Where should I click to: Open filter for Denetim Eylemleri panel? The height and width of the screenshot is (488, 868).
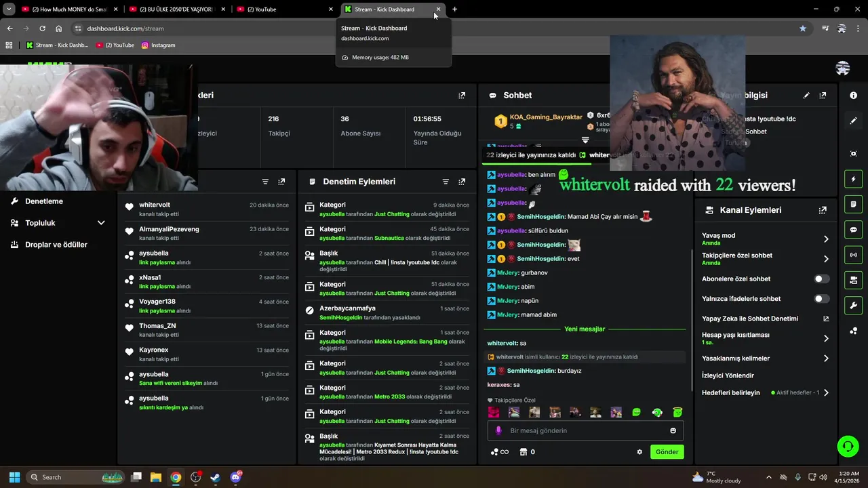tap(446, 182)
